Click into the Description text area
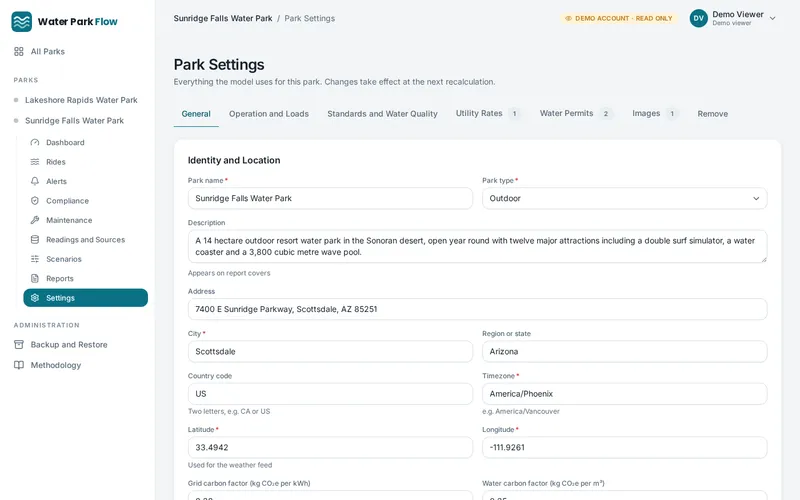 [477, 246]
